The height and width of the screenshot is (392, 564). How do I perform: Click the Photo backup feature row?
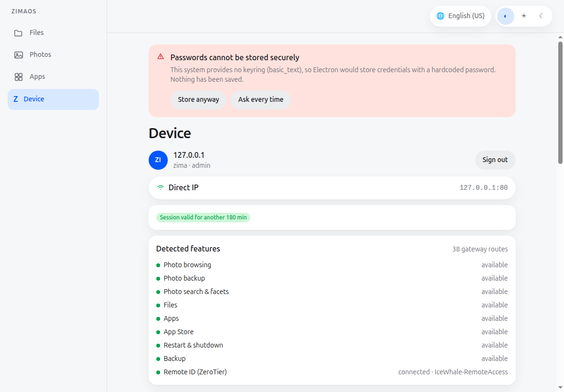(x=332, y=278)
